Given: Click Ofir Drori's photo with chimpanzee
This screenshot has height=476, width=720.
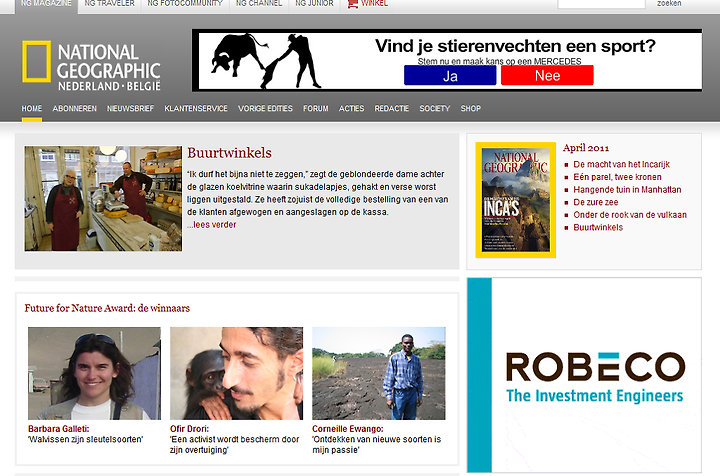Looking at the screenshot, I should click(x=236, y=373).
